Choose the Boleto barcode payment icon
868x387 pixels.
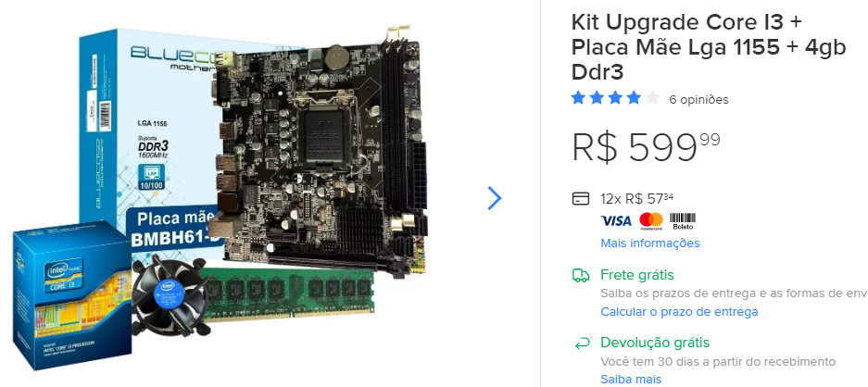pyautogui.click(x=682, y=221)
